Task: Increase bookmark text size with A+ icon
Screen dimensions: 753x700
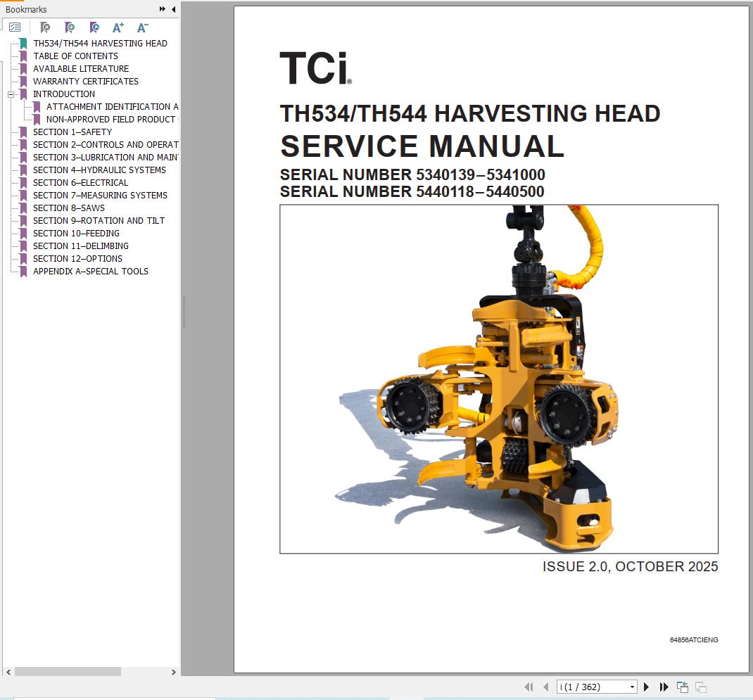Action: (118, 27)
